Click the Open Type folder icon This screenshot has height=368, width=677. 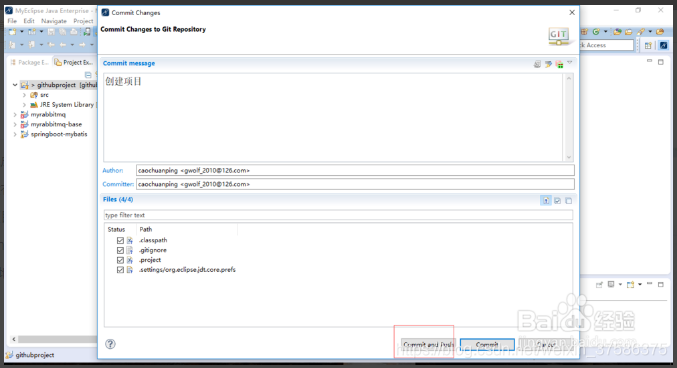617,32
